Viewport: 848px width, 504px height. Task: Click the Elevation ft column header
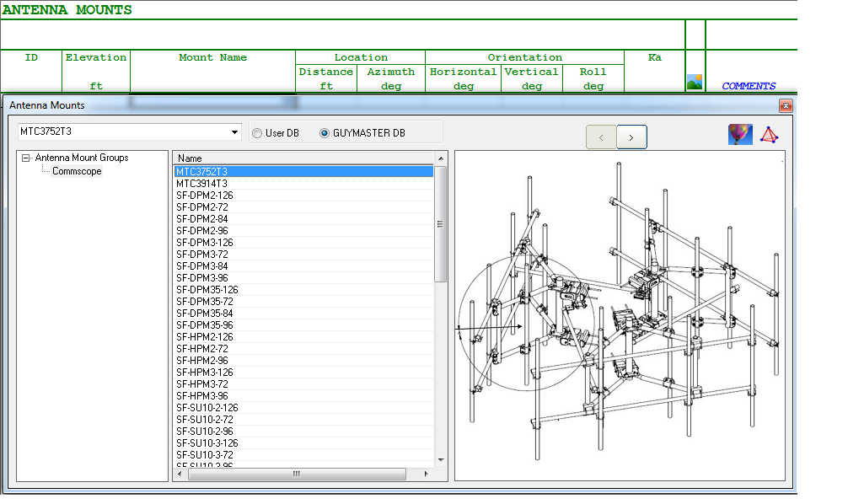96,72
